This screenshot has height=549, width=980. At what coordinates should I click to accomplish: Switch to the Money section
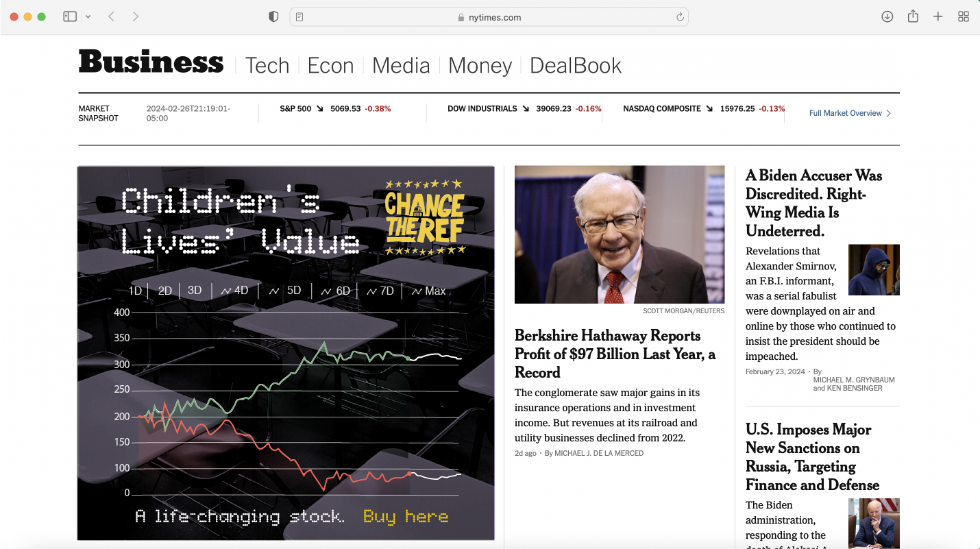coord(480,66)
